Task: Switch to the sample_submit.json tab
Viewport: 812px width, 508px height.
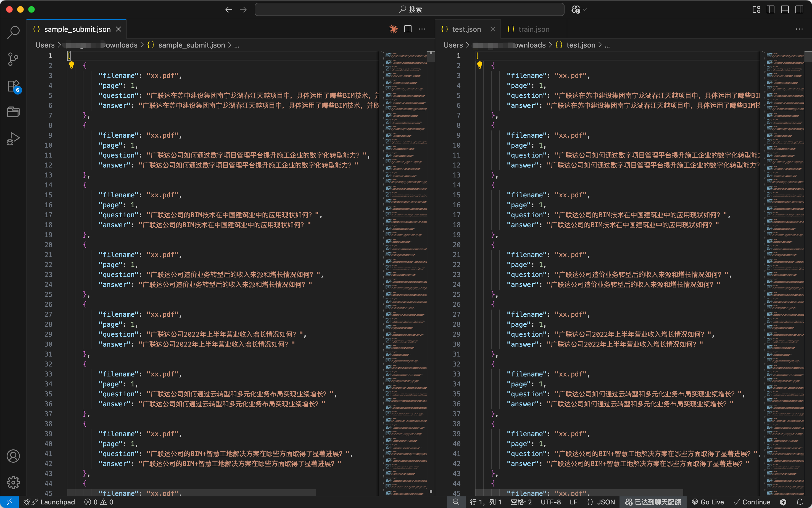Action: tap(77, 29)
